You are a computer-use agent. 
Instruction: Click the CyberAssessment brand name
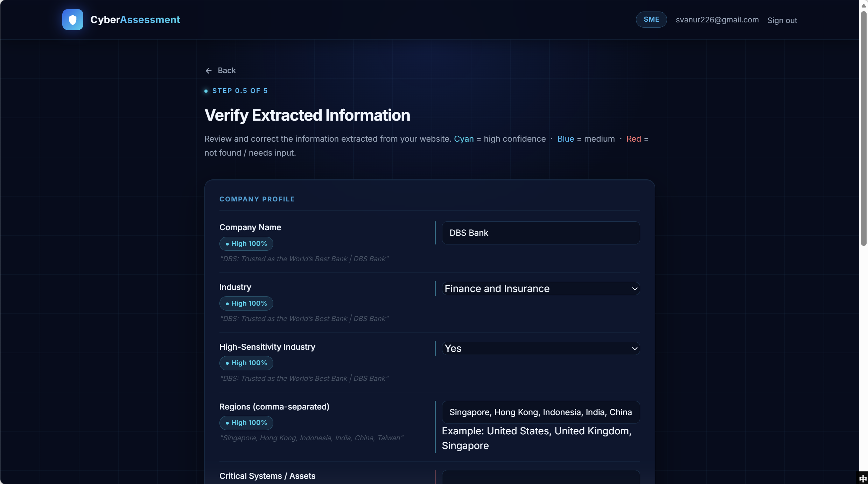click(135, 20)
